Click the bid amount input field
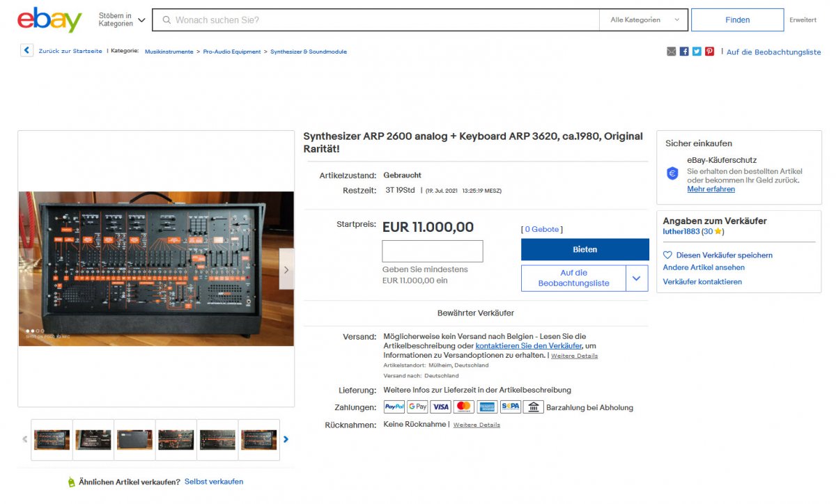This screenshot has height=504, width=836. point(433,251)
